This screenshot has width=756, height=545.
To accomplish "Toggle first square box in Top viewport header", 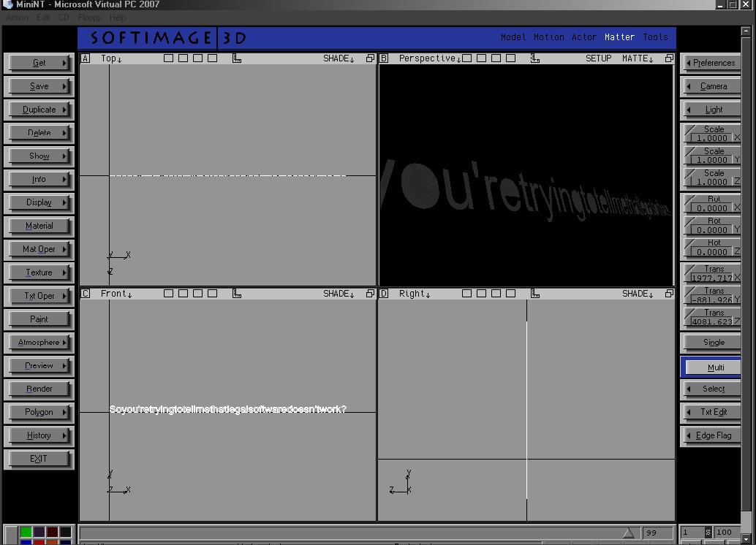I will (x=168, y=58).
